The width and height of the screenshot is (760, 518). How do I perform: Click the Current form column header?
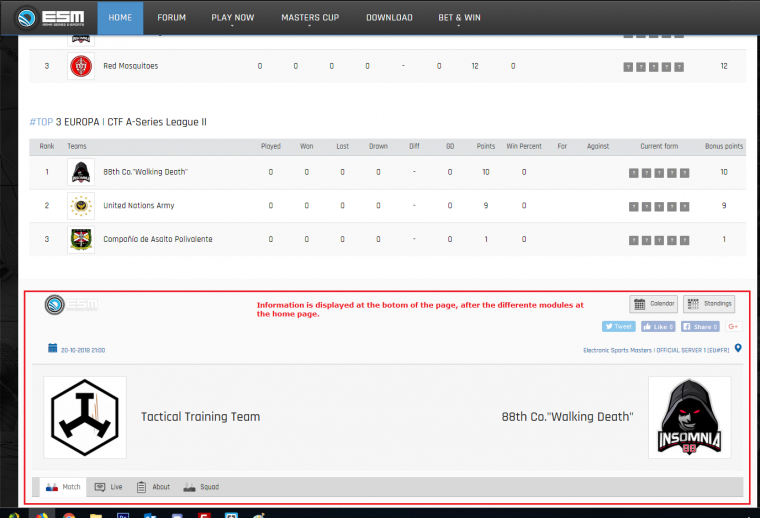pos(659,146)
